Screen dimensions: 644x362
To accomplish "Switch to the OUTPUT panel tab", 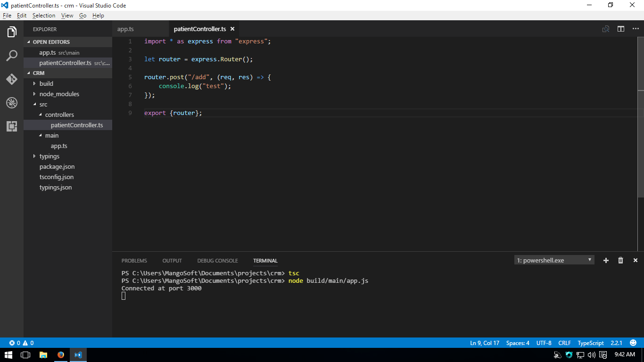I will point(172,261).
